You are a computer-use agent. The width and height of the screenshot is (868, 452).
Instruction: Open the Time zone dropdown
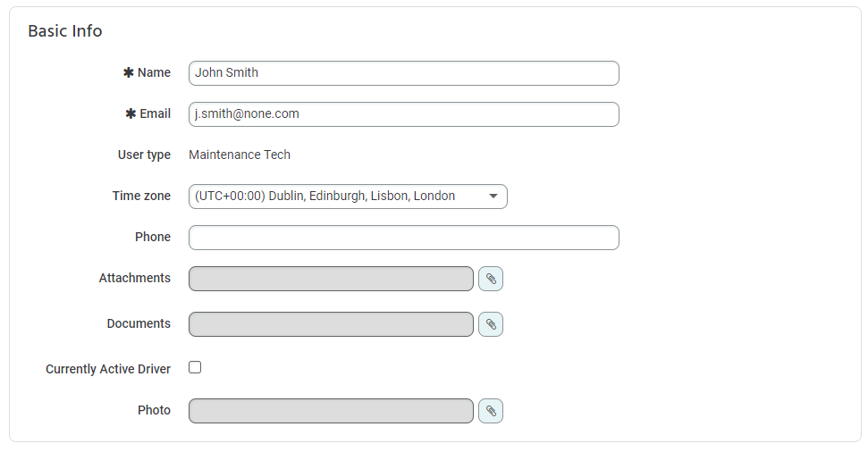coord(348,197)
